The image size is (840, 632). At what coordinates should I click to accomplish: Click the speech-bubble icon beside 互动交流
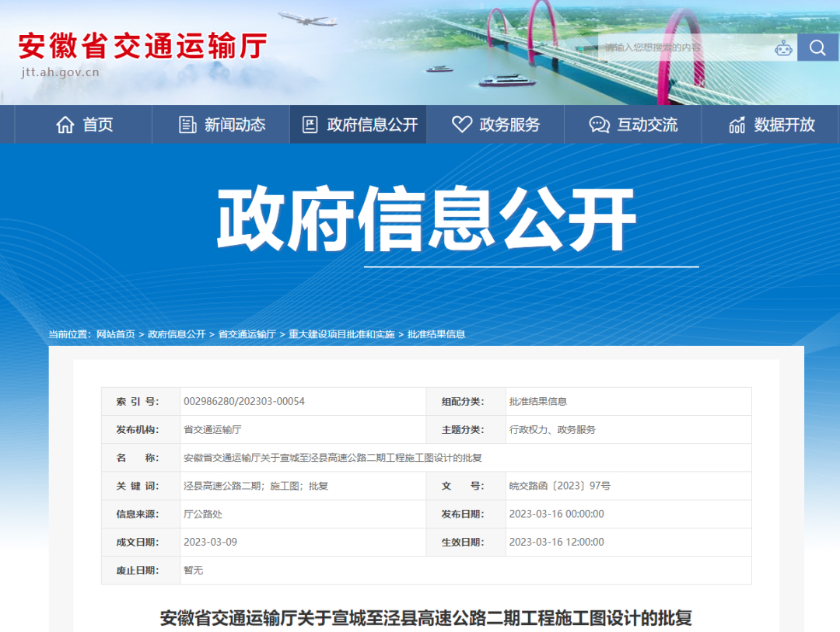pos(598,124)
